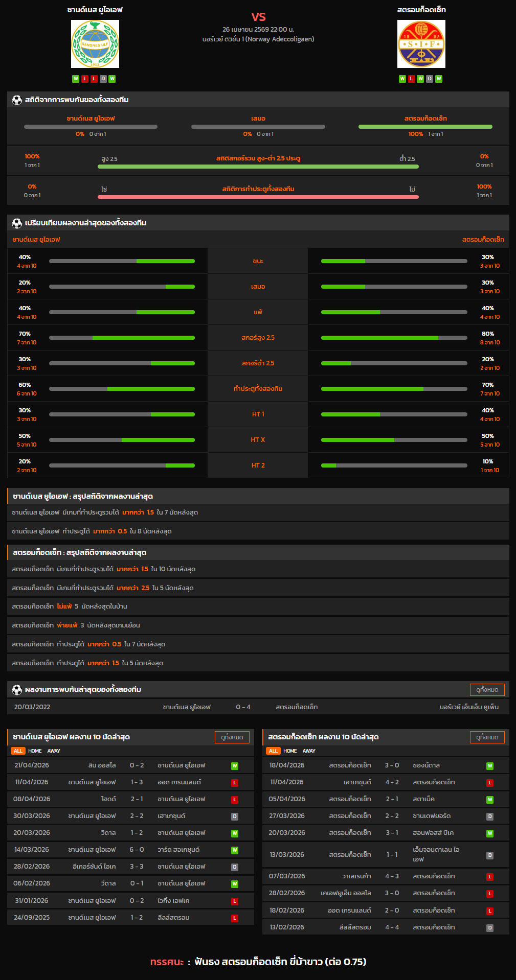
Task: Click the Strømsgodset team crest
Action: coord(421,44)
